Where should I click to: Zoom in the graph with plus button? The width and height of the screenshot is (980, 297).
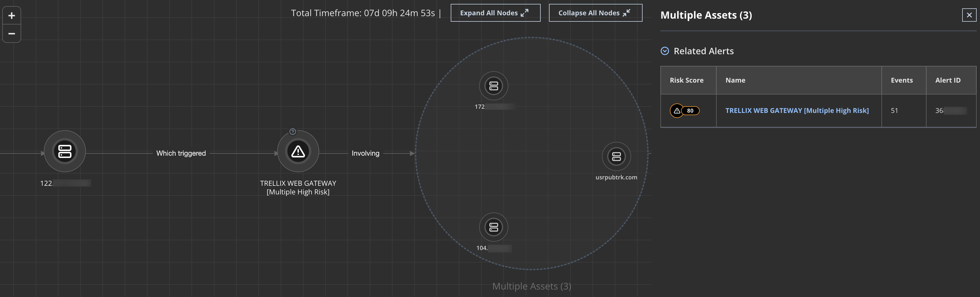[x=12, y=16]
